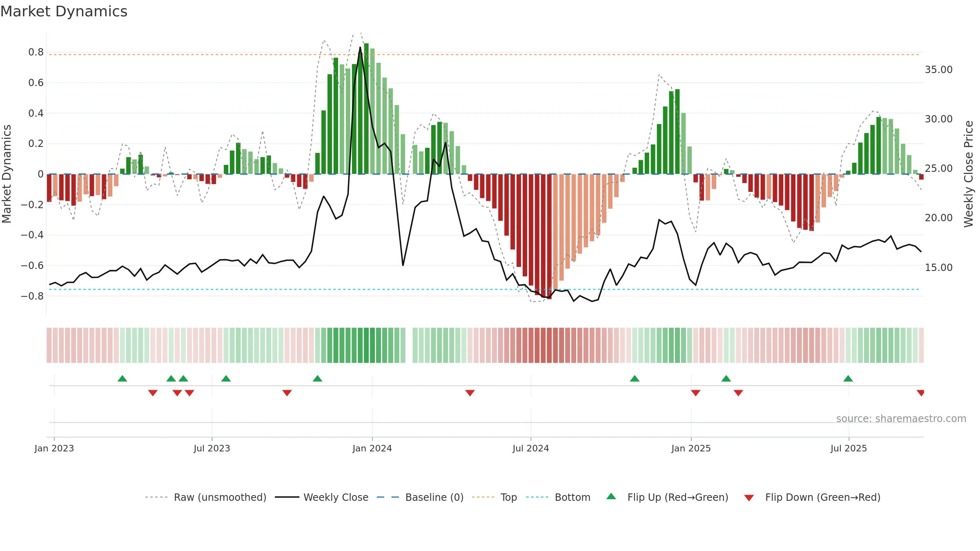Click the 'Jan 2025' x-axis label
This screenshot has width=980, height=551.
pos(691,448)
